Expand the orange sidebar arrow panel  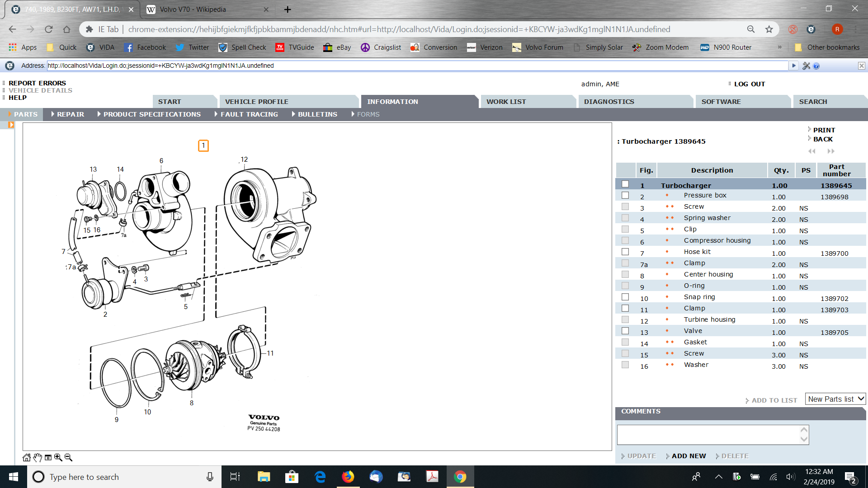[11, 125]
